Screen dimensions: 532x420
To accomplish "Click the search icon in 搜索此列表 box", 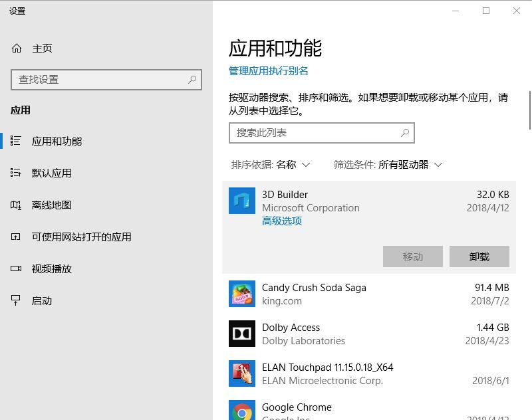I will (x=405, y=133).
